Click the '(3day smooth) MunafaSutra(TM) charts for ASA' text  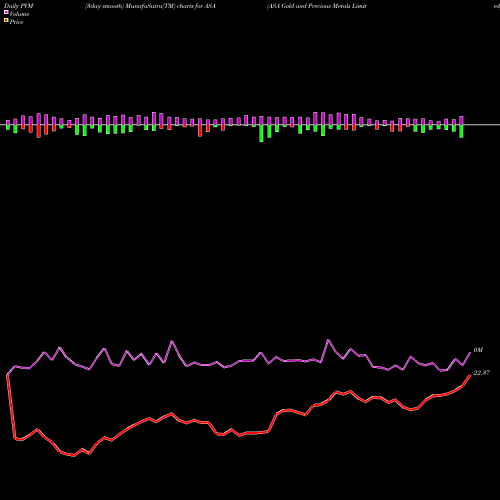150,6
